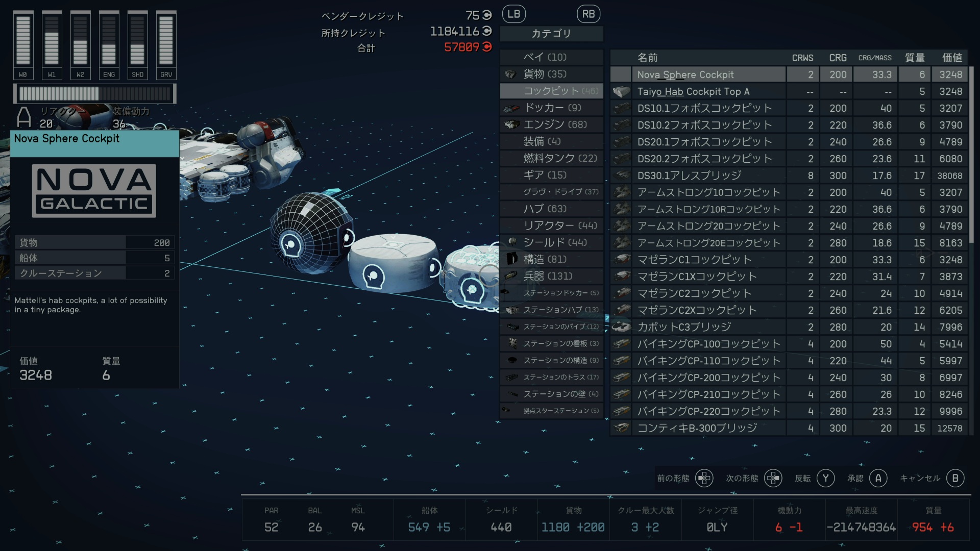Select the 貨物 (35) category

click(552, 74)
